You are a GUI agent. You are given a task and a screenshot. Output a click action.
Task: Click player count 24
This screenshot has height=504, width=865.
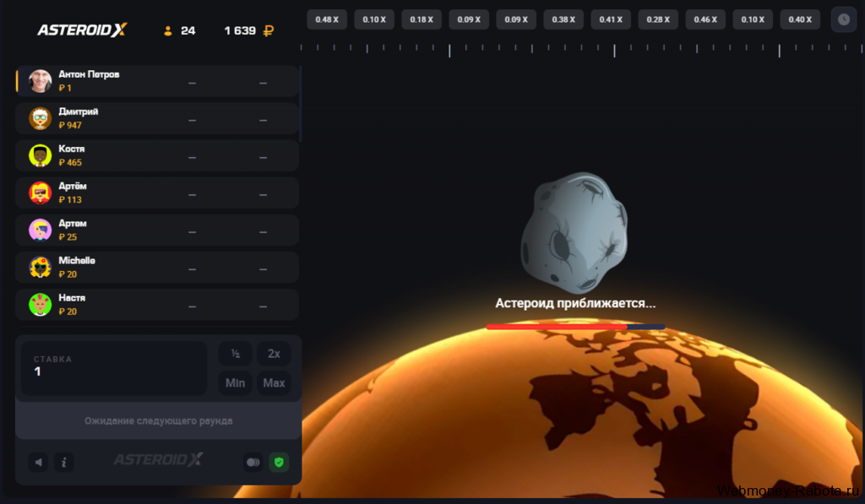pos(188,31)
